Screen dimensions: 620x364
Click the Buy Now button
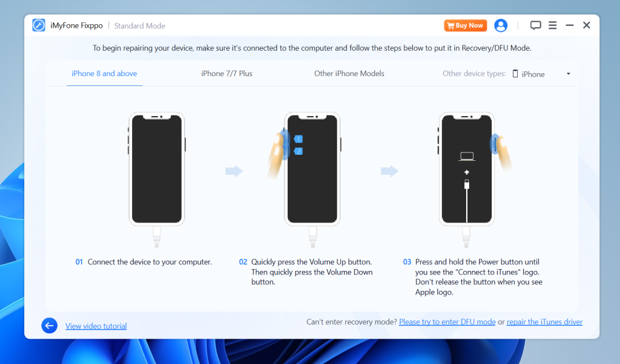coord(465,25)
